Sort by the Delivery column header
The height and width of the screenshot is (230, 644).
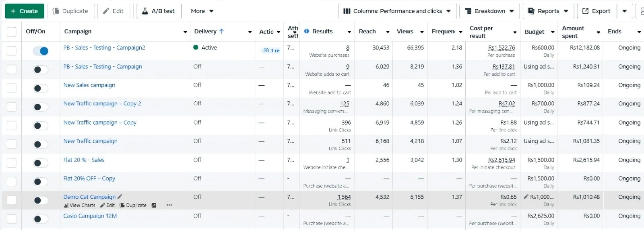click(x=205, y=31)
